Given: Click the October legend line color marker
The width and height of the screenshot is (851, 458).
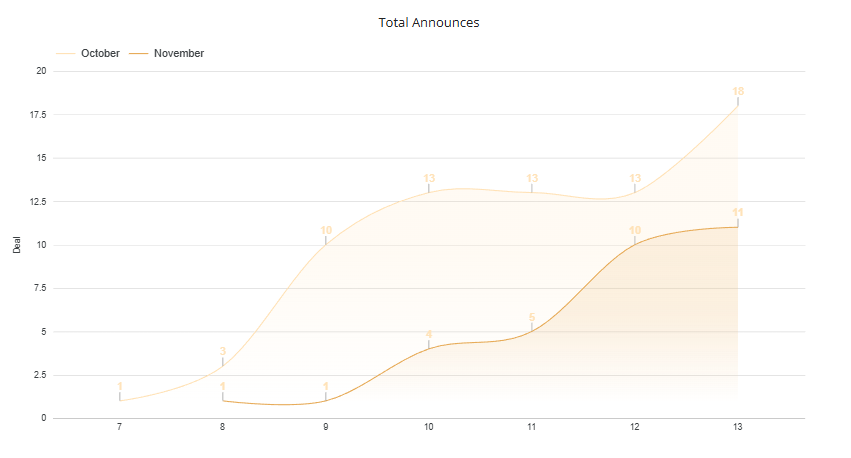Looking at the screenshot, I should click(x=66, y=53).
